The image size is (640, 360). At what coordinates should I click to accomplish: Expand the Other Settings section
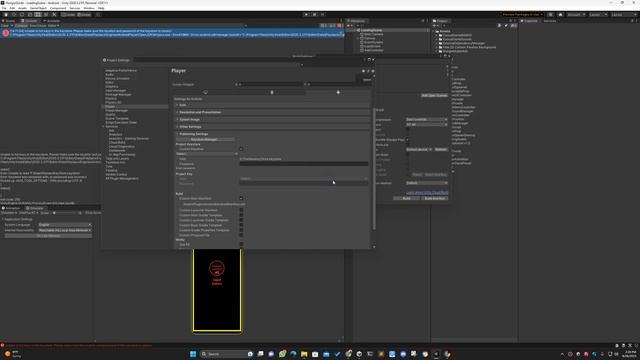[272, 127]
